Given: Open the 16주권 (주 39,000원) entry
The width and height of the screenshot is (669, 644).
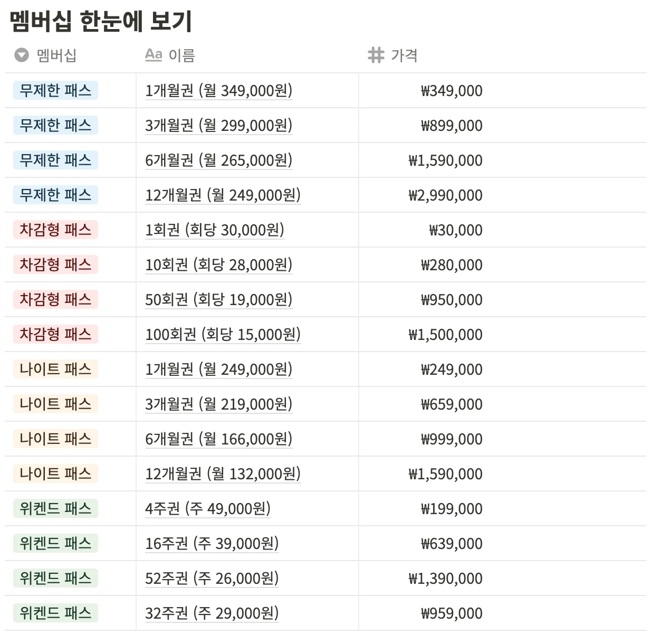Looking at the screenshot, I should click(212, 543).
